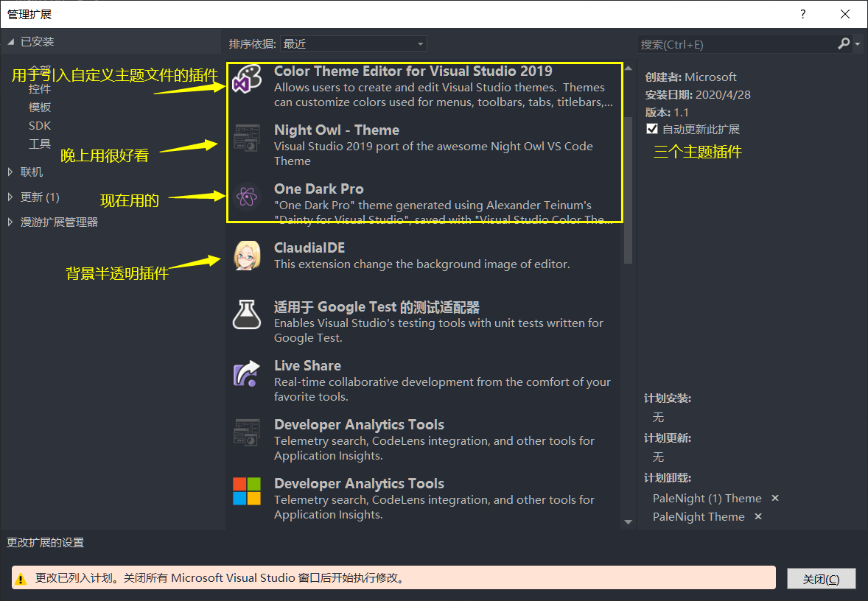Screen dimensions: 868x601
Task: Expand the 更新 (1) category
Action: point(9,197)
